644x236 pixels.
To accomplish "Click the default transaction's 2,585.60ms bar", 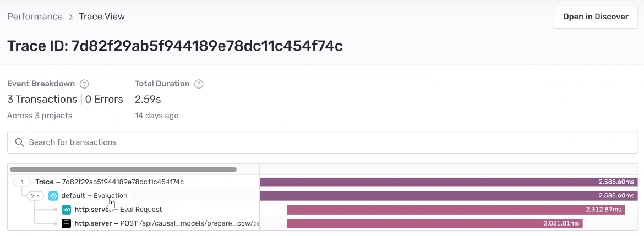I will (x=449, y=196).
